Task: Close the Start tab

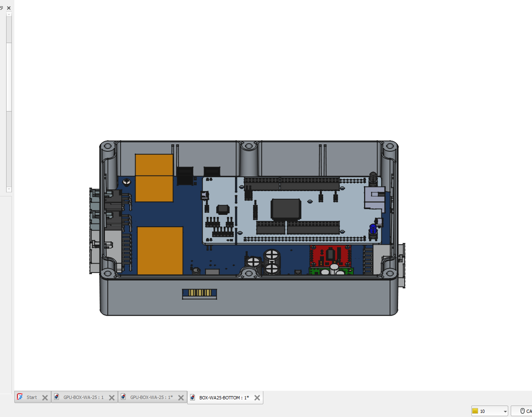Action: [x=45, y=397]
